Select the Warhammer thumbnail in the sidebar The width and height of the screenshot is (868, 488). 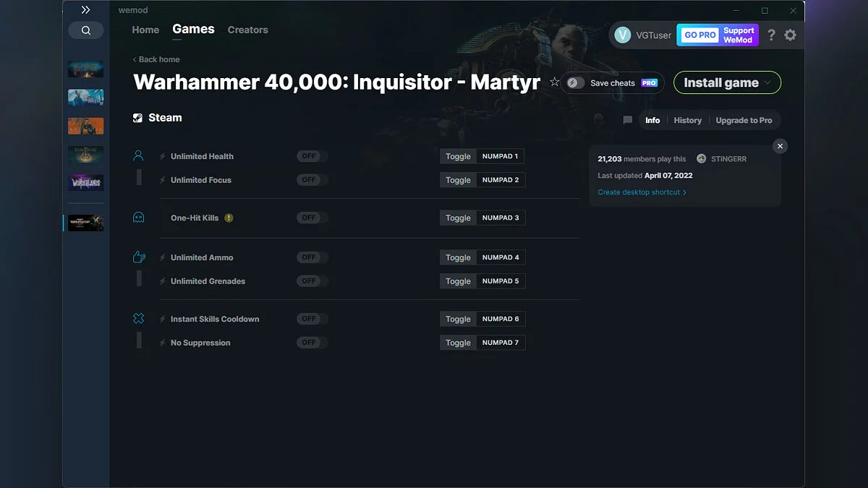(x=85, y=223)
